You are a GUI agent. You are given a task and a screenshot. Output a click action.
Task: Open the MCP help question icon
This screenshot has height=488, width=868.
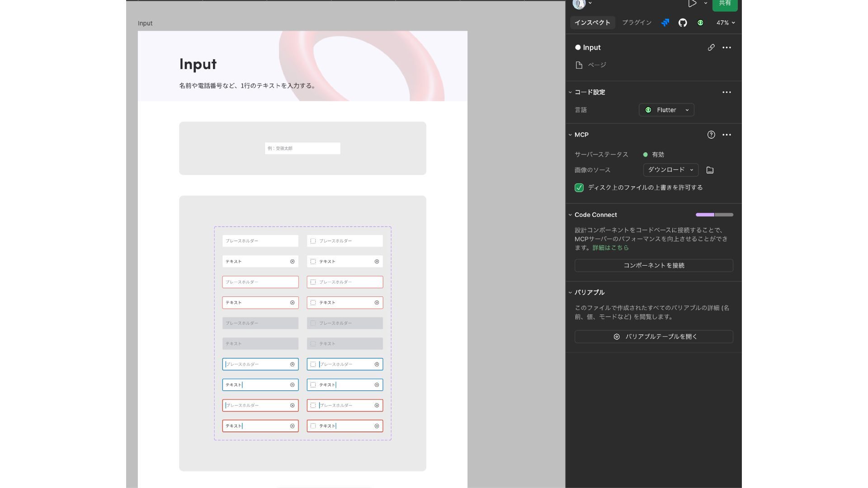(x=711, y=135)
